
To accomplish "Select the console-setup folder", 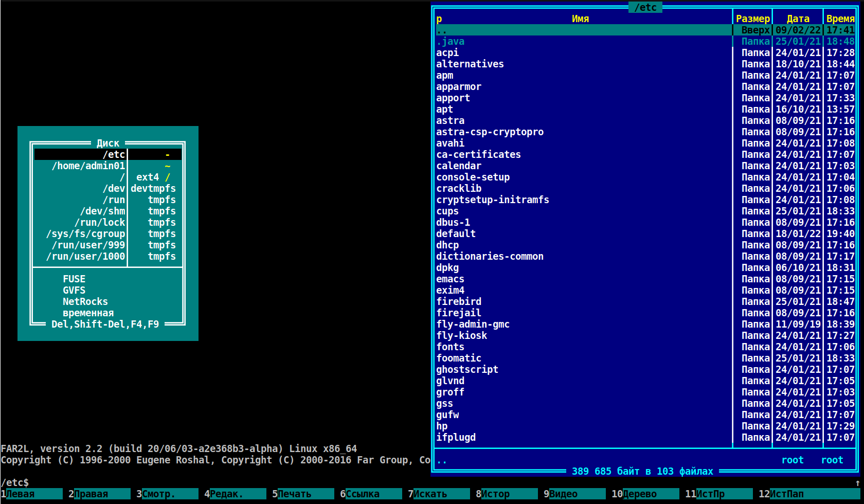I will [645, 177].
